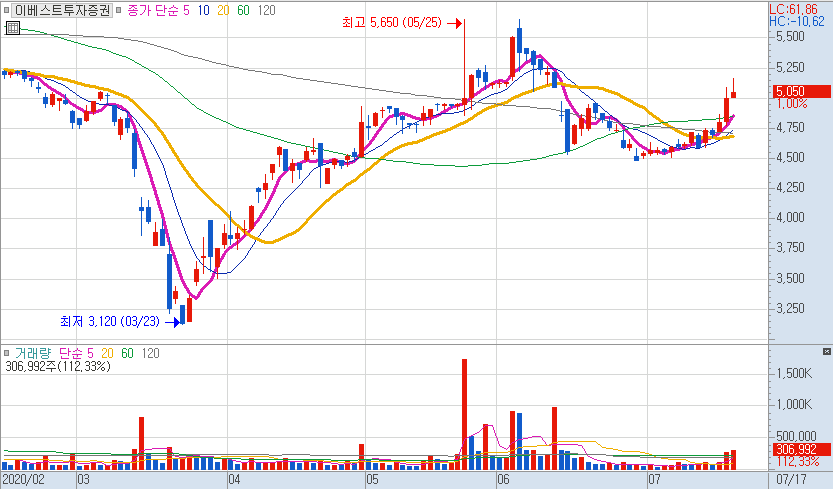
Task: Click the 최저 3,120 (03/23) low annotation
Action: (x=110, y=322)
